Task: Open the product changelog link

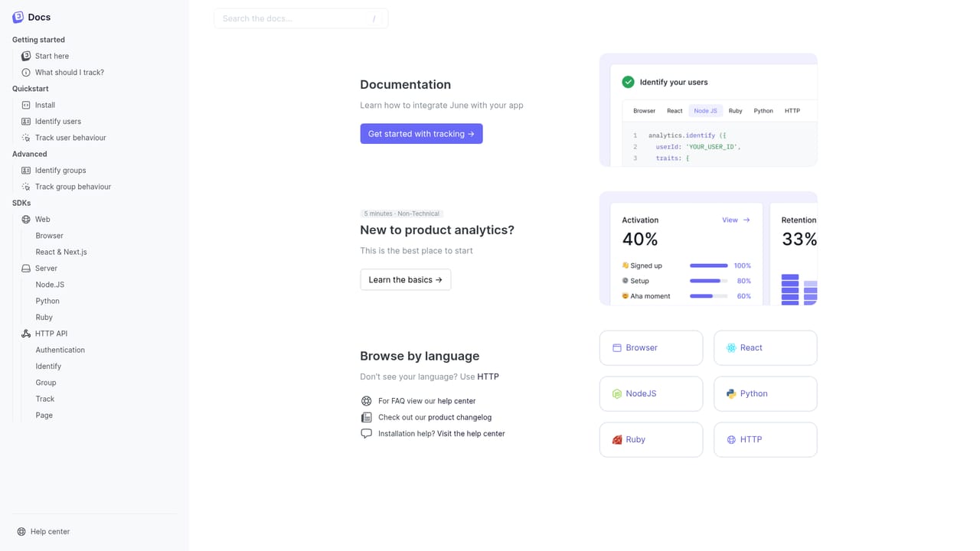Action: pos(459,417)
